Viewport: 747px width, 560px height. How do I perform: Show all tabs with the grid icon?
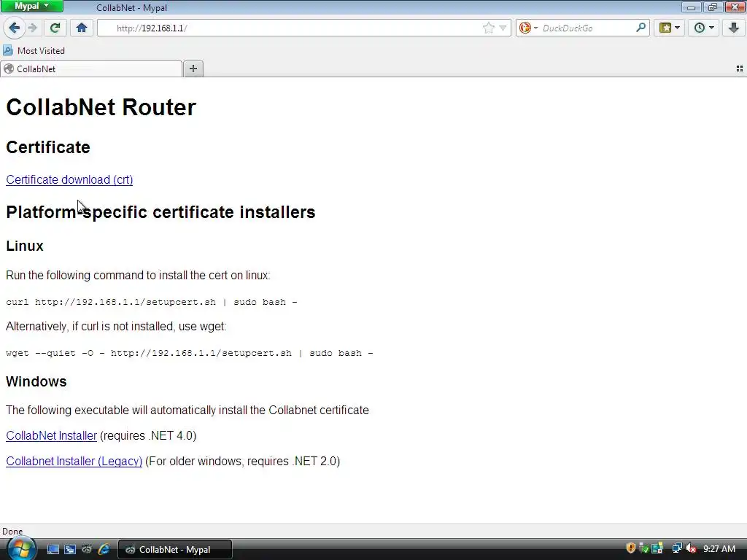click(x=740, y=69)
